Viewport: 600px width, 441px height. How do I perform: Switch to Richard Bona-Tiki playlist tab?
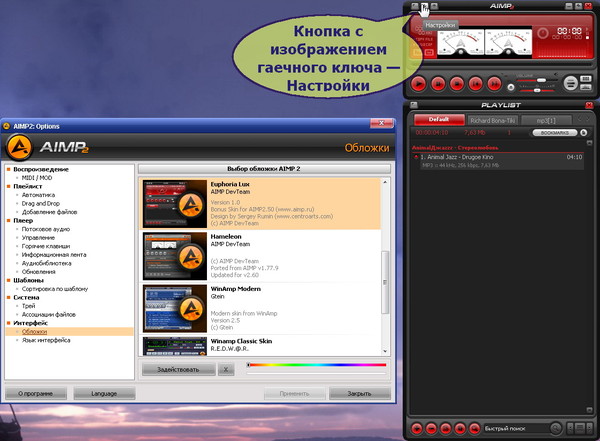click(493, 121)
